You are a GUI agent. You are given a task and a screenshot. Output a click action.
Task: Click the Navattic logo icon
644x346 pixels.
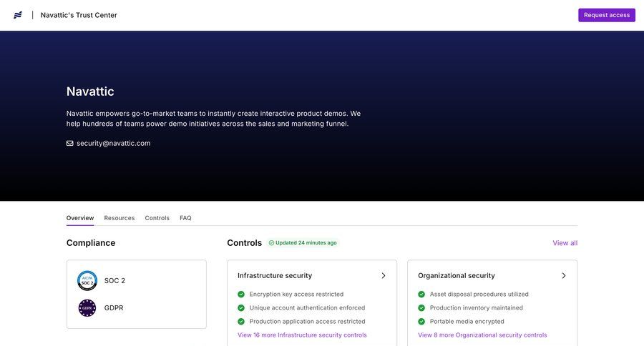tap(18, 15)
